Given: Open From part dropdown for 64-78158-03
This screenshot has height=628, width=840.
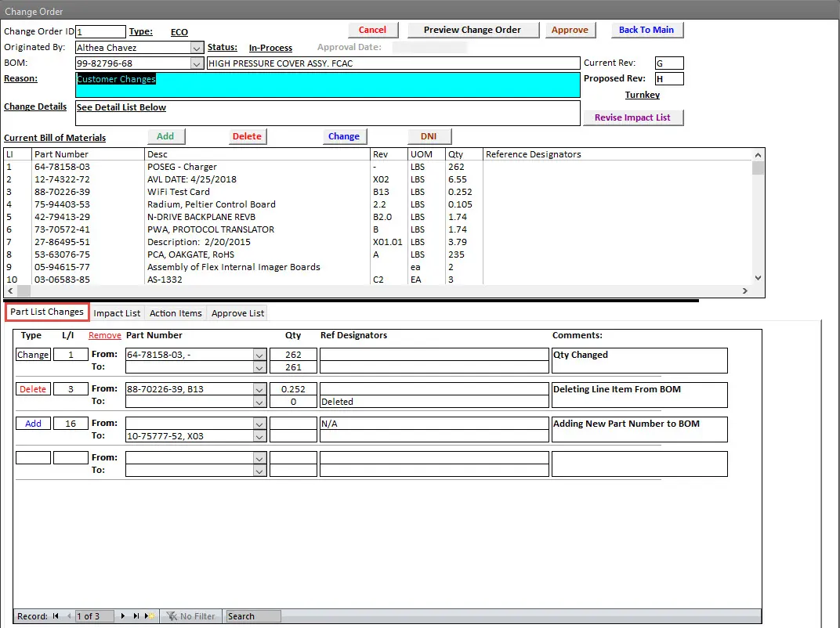Looking at the screenshot, I should tap(259, 355).
